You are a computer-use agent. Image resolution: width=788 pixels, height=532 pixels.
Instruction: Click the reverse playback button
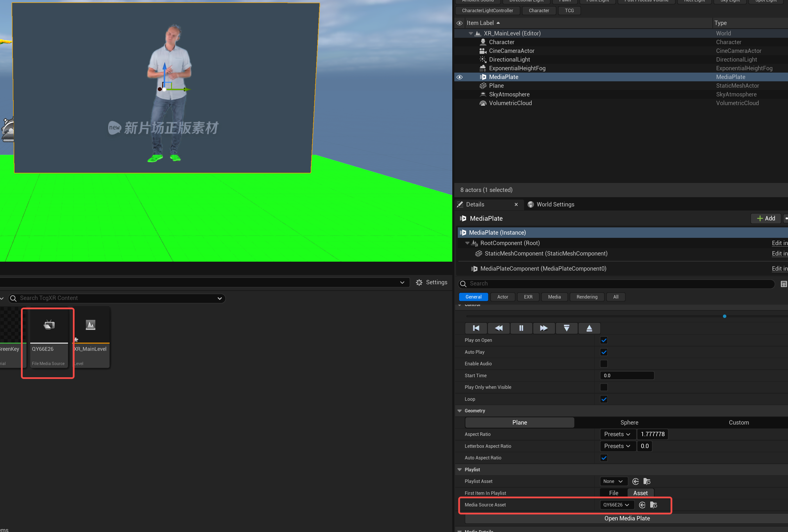click(x=498, y=328)
